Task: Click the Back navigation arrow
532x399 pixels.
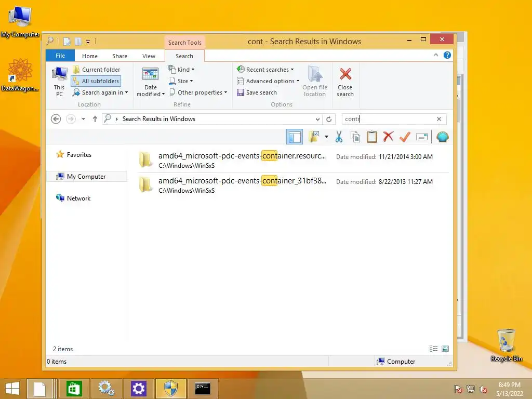Action: [56, 119]
